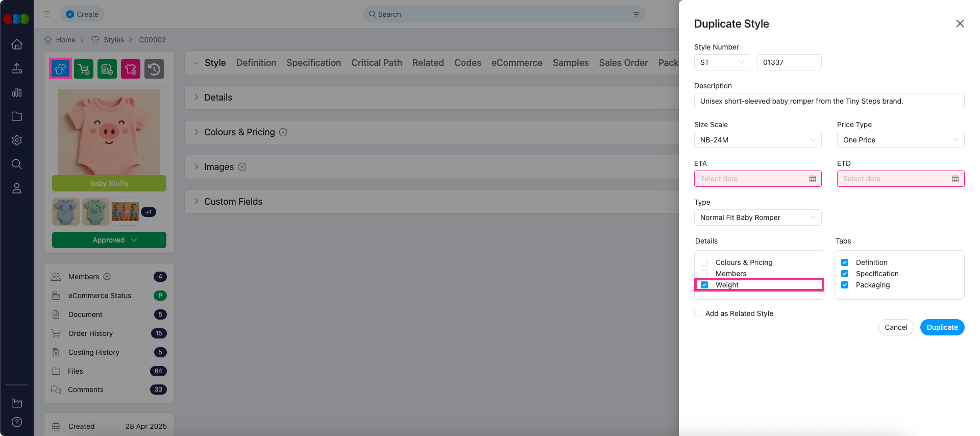
Task: Open the ETA calendar picker icon
Action: (x=812, y=179)
